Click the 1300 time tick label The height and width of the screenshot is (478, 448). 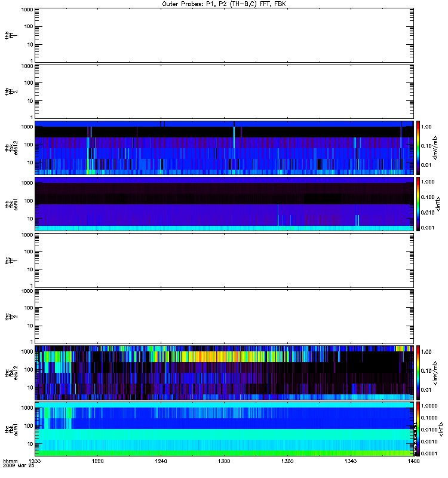pyautogui.click(x=224, y=461)
